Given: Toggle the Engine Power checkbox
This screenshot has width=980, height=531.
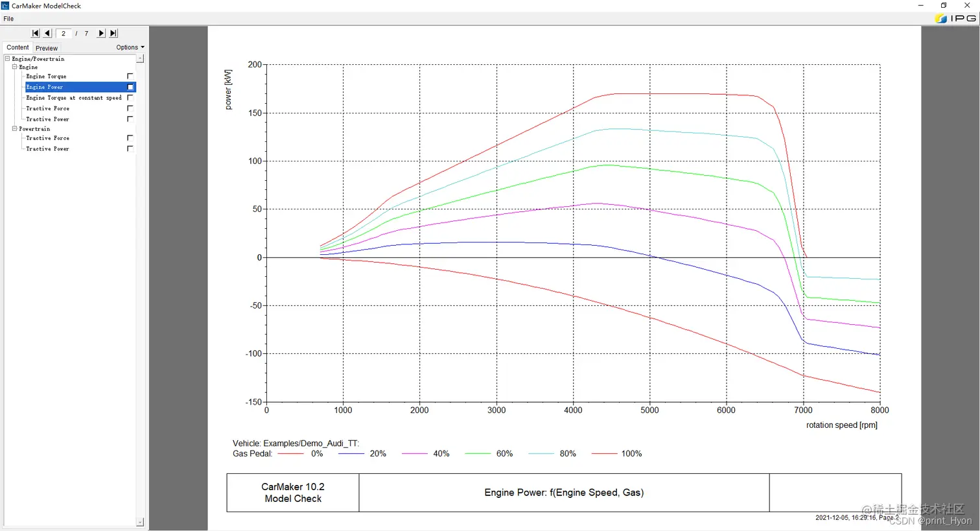Looking at the screenshot, I should (130, 87).
